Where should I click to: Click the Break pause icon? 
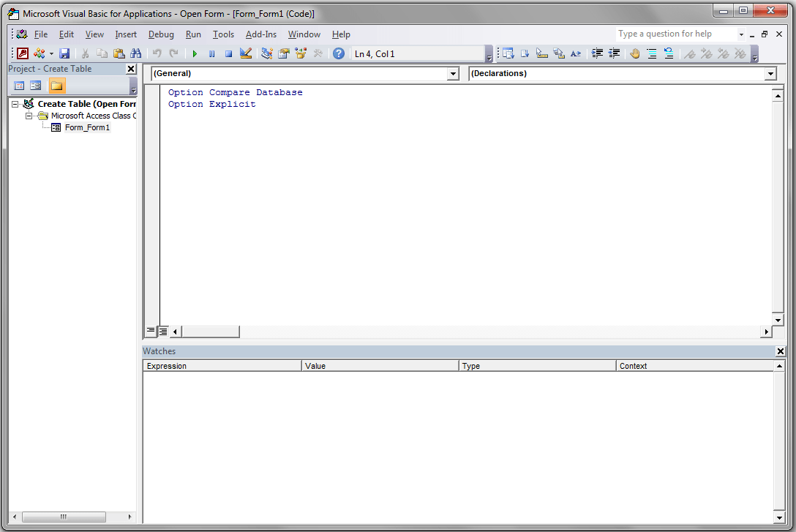click(x=211, y=53)
